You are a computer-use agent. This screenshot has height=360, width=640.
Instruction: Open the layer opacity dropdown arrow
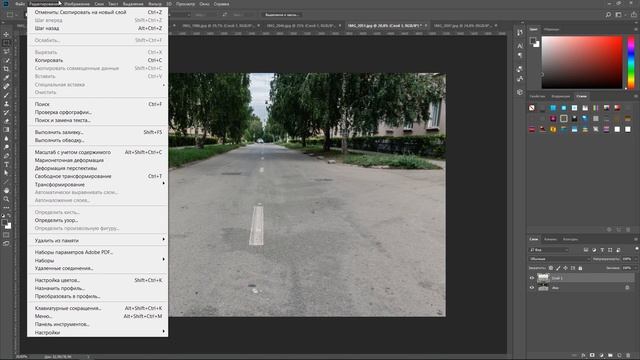coord(636,259)
